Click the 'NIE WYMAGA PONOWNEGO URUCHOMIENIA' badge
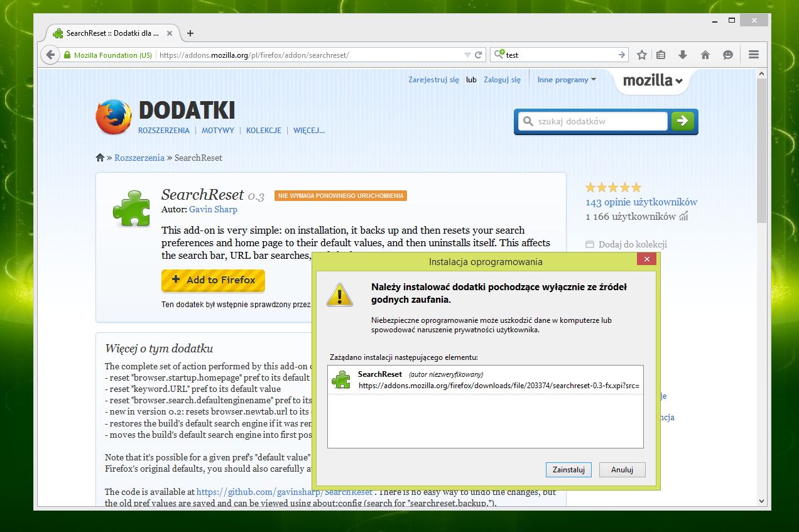799x532 pixels. tap(340, 195)
